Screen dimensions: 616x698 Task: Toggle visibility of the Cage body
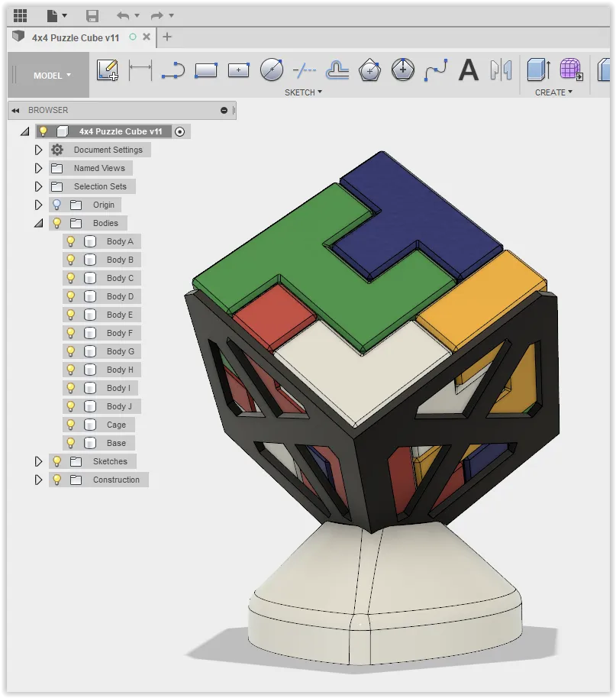click(70, 425)
